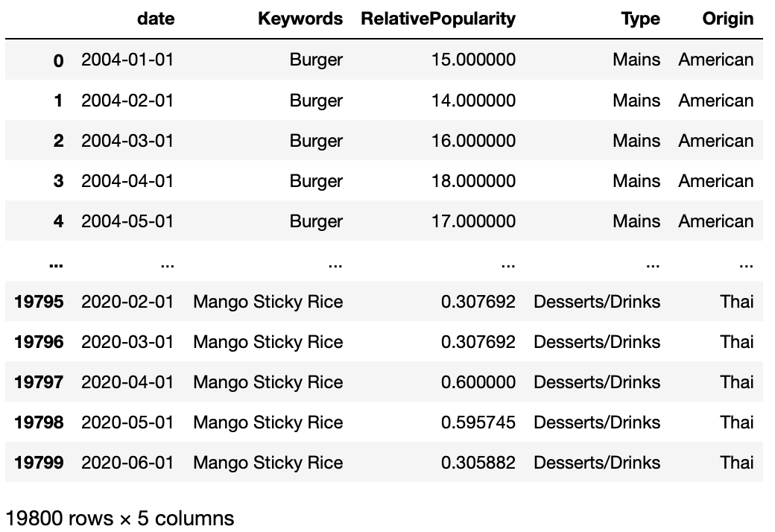Click Desserts/Drinks cell in row 19797
Screen dimensions: 775x532
click(x=597, y=382)
